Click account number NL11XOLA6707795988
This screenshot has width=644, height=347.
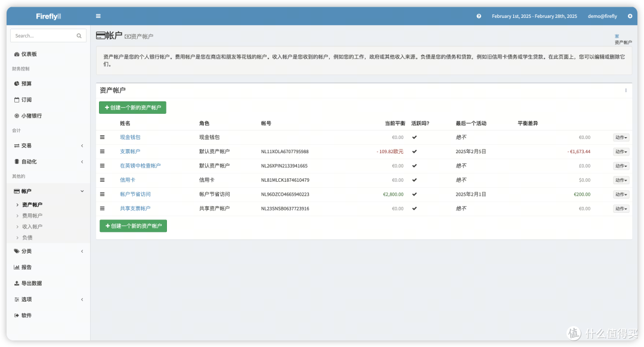coord(284,151)
